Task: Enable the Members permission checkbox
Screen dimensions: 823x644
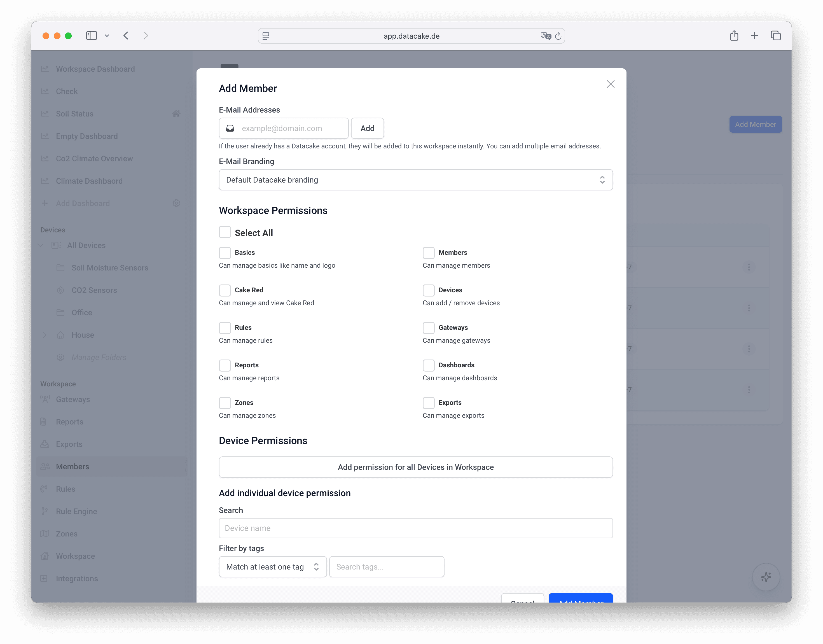Action: point(428,253)
